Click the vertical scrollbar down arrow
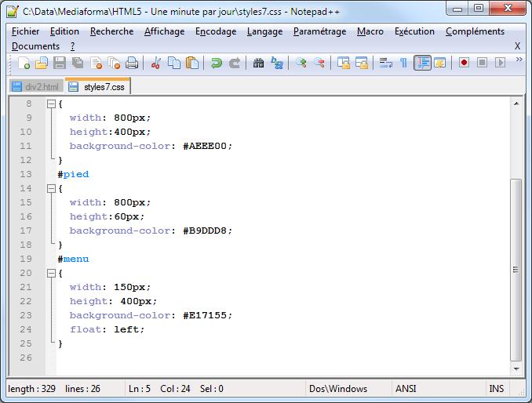This screenshot has width=532, height=403. click(516, 369)
